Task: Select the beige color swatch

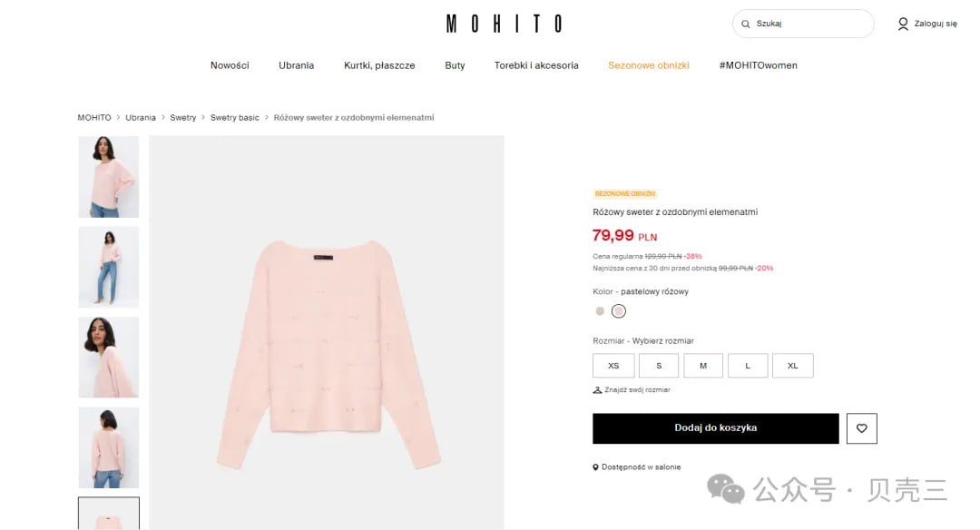Action: pyautogui.click(x=600, y=311)
